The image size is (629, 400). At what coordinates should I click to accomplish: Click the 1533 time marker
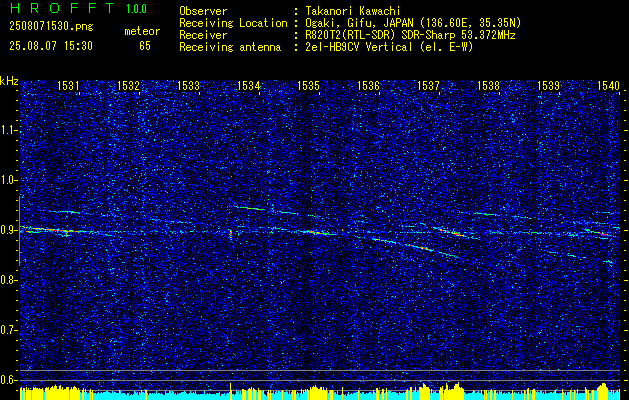coord(188,85)
